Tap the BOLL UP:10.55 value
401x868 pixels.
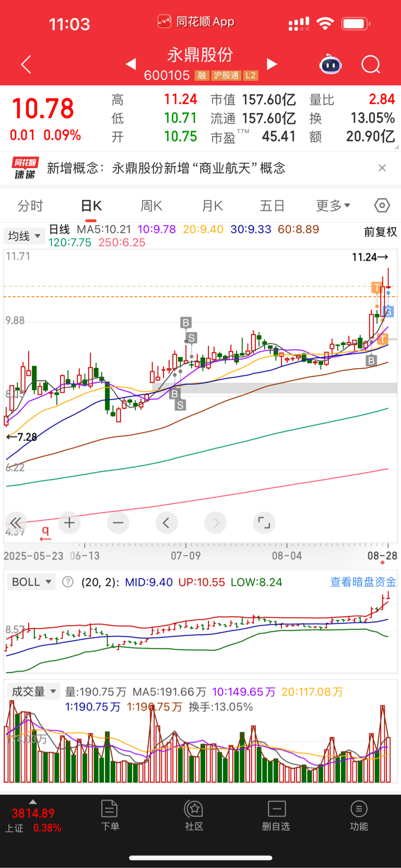[x=202, y=582]
